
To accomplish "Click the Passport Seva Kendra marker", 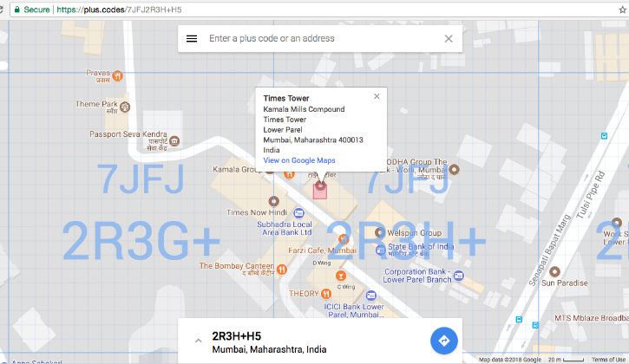I will 174,141.
